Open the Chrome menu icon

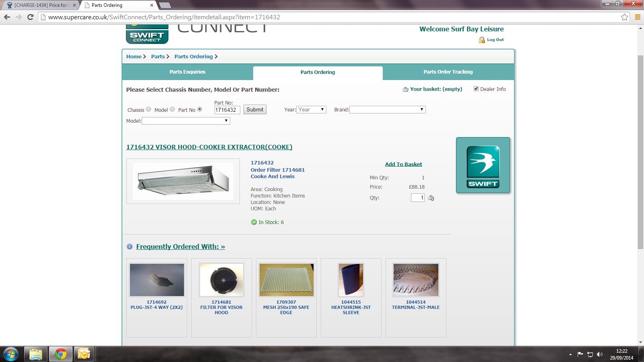[x=638, y=17]
